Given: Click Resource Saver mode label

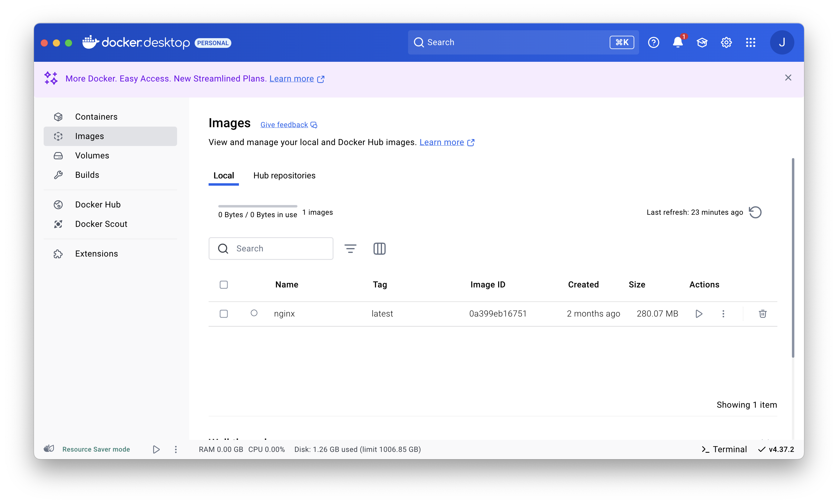Looking at the screenshot, I should coord(96,449).
